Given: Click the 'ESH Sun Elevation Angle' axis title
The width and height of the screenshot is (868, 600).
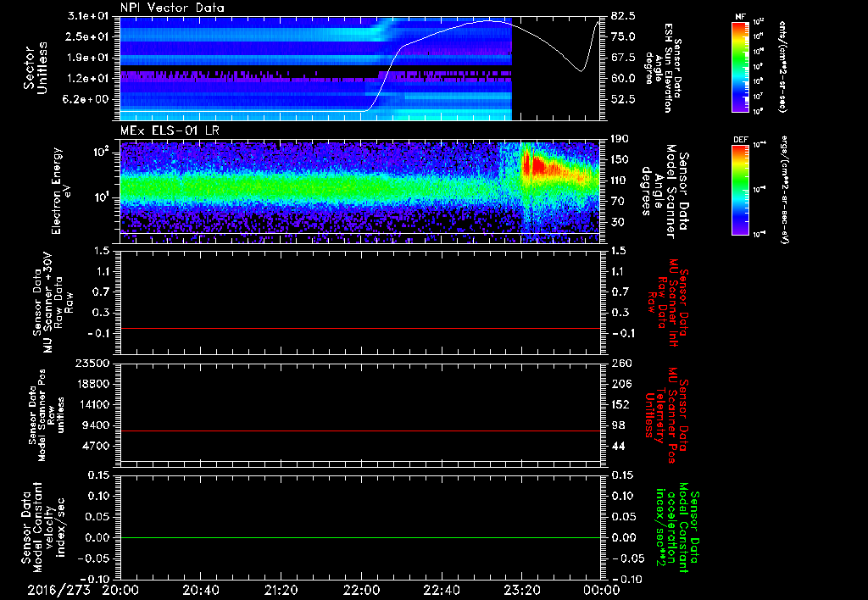Looking at the screenshot, I should pyautogui.click(x=664, y=68).
